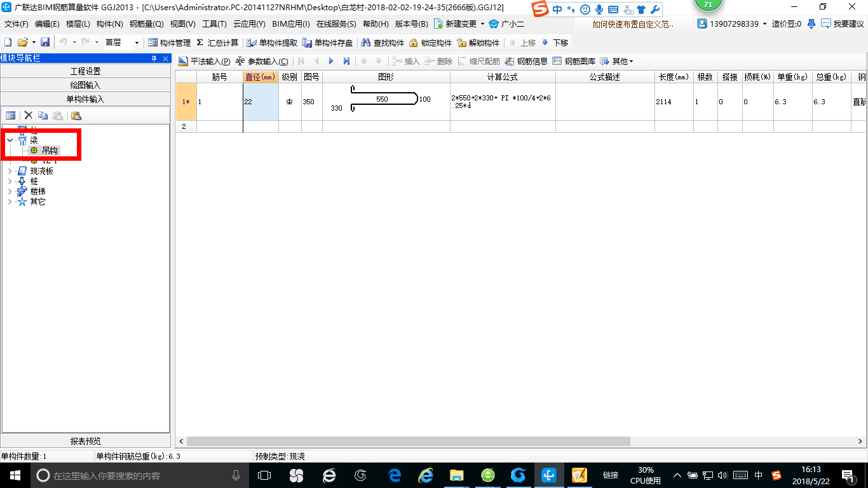Select the 现浇板 tree item
The width and height of the screenshot is (868, 488).
[x=41, y=171]
